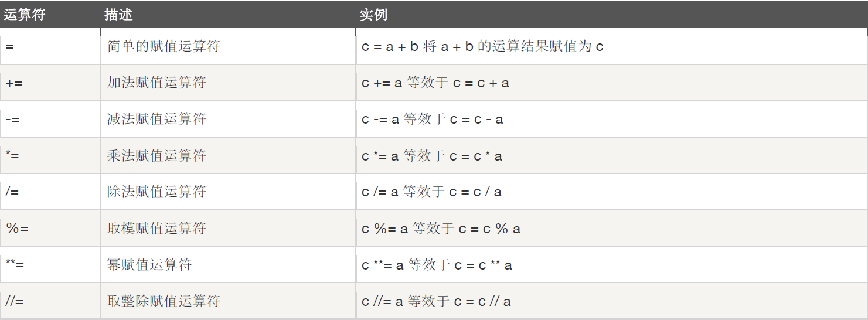Select the *= operator cell
868x320 pixels.
(14, 156)
